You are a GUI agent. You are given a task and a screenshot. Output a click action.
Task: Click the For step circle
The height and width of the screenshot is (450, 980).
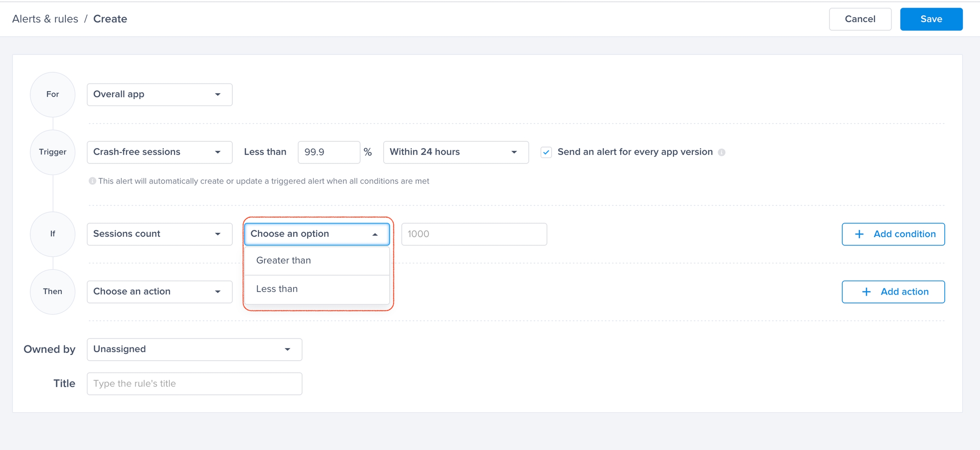tap(52, 95)
